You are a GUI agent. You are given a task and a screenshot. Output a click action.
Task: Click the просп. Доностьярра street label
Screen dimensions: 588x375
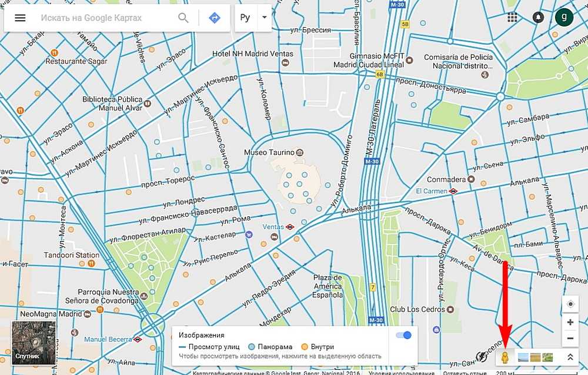(x=431, y=85)
